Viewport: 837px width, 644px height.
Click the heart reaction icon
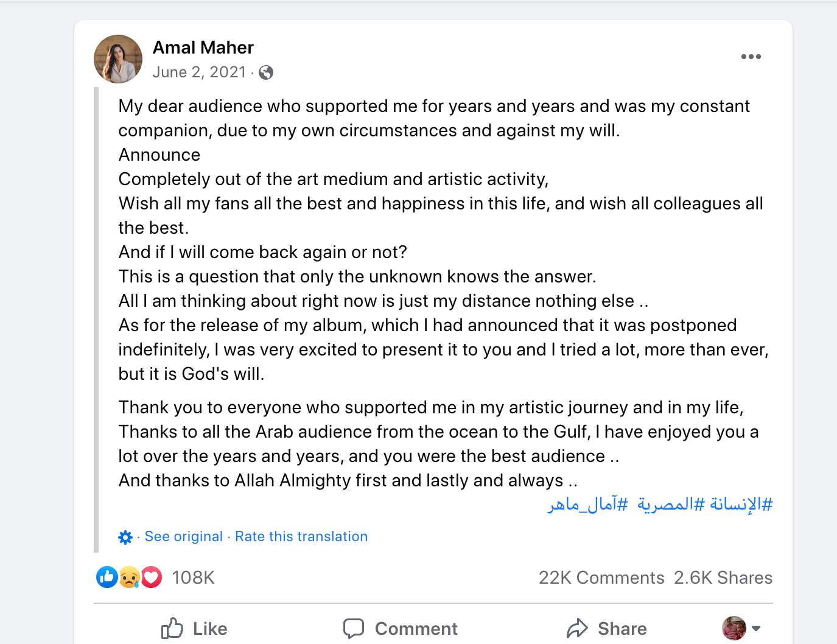(x=151, y=577)
